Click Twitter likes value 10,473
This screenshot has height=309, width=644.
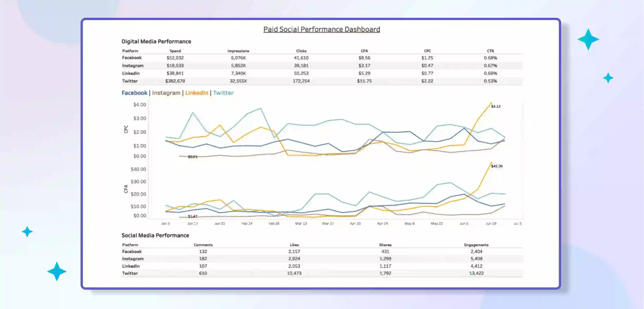[294, 273]
